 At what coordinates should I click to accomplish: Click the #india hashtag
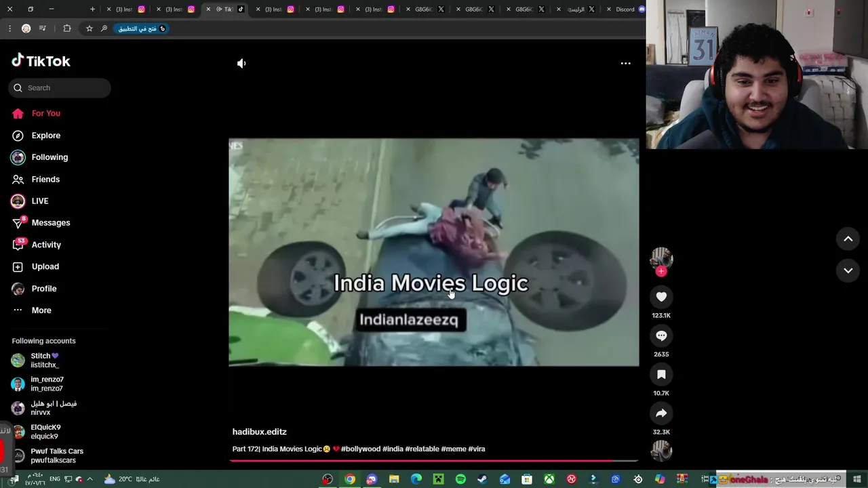pyautogui.click(x=393, y=449)
